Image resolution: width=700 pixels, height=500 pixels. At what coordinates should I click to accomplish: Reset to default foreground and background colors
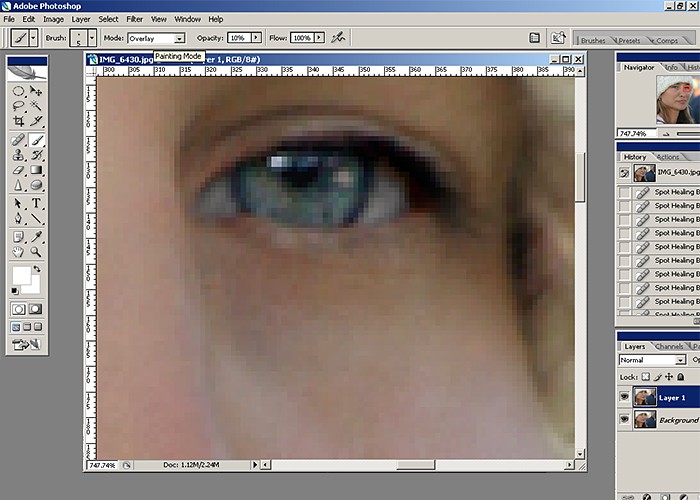(x=15, y=291)
